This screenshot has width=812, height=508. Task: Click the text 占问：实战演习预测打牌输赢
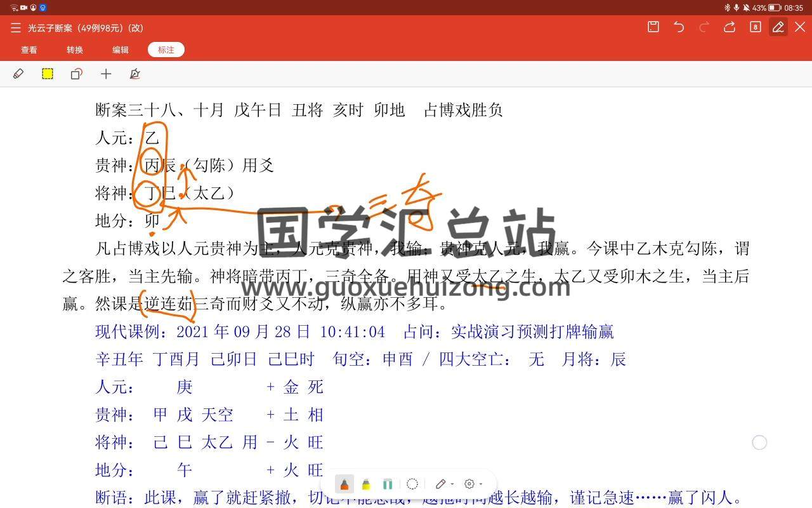509,331
